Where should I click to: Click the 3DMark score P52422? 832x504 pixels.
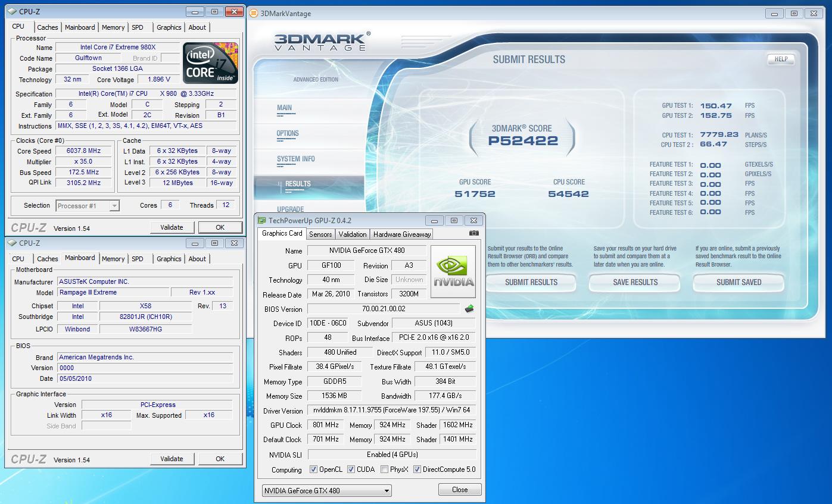[523, 141]
